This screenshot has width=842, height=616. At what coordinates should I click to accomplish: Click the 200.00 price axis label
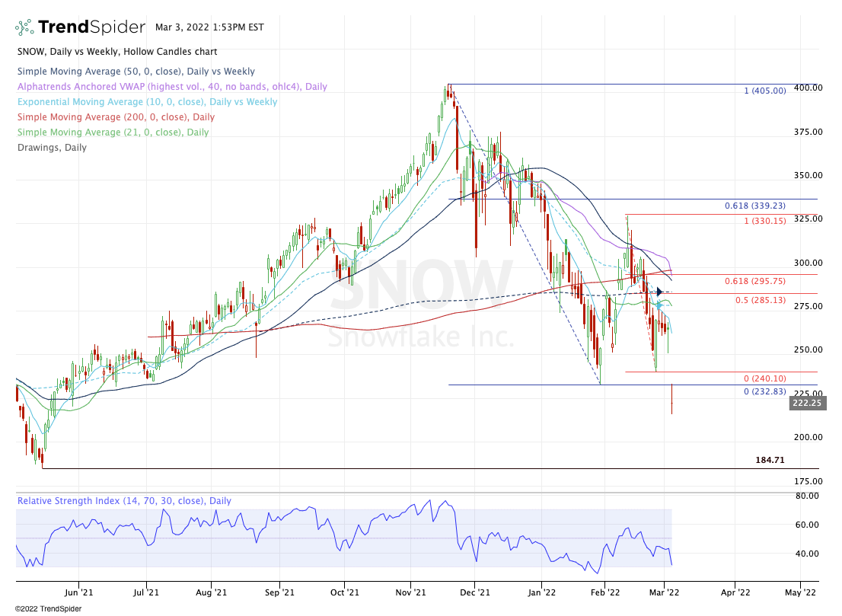pyautogui.click(x=809, y=437)
